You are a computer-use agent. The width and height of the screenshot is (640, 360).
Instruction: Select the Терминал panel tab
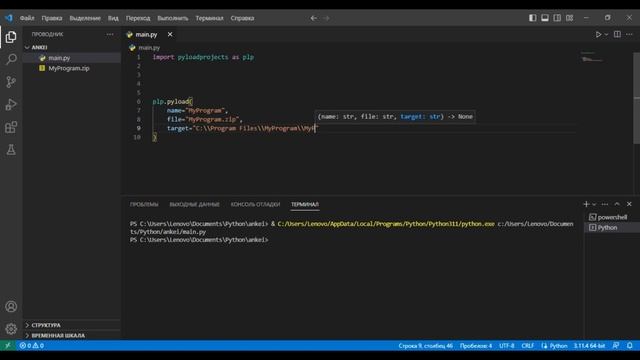[305, 204]
